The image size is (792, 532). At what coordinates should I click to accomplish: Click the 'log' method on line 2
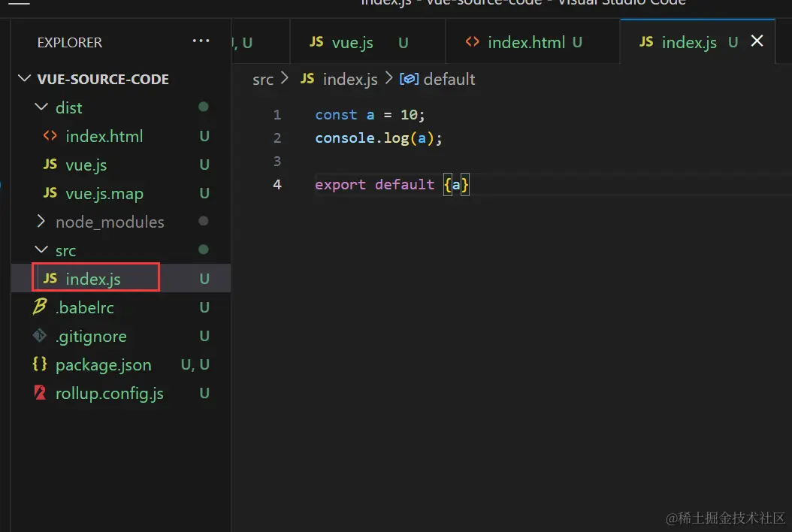point(396,138)
